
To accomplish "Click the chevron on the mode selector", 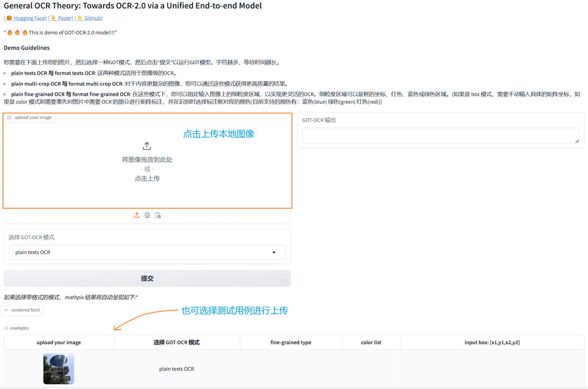I will (274, 252).
